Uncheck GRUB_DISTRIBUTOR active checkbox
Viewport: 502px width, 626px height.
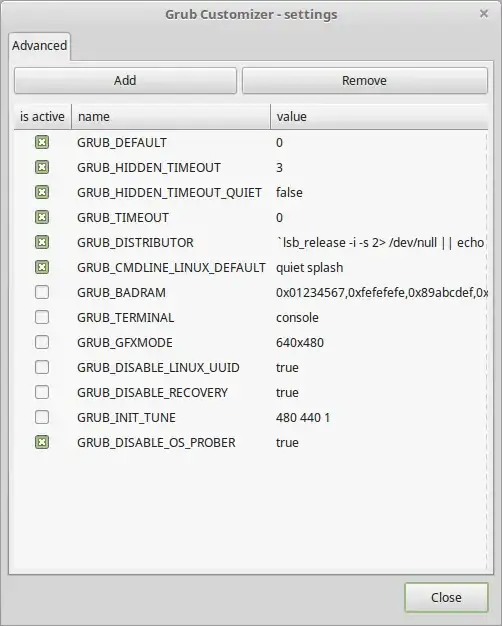(x=42, y=242)
